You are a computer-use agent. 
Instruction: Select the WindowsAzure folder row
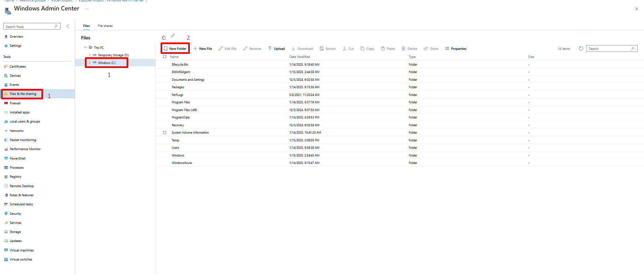pos(400,163)
